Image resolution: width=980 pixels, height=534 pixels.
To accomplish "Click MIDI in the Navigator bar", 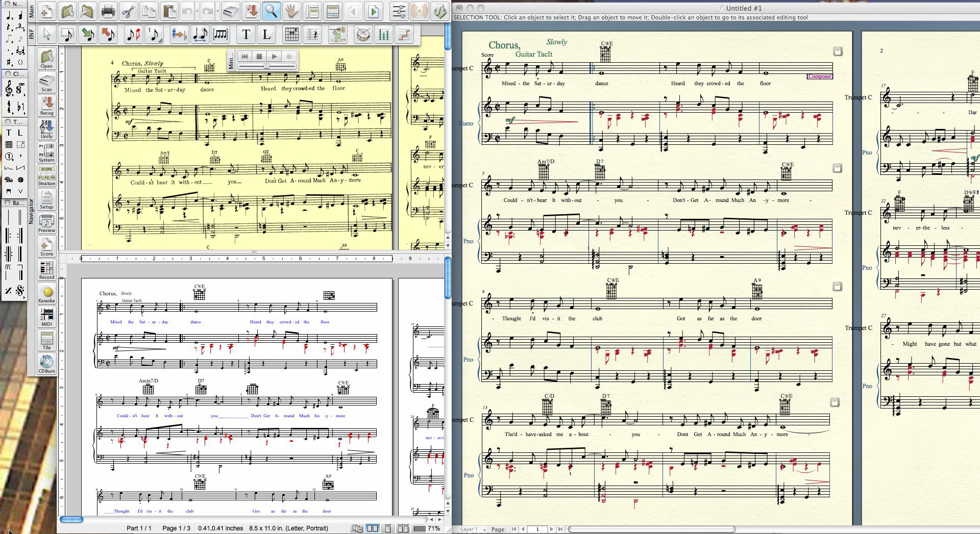I will 46,317.
